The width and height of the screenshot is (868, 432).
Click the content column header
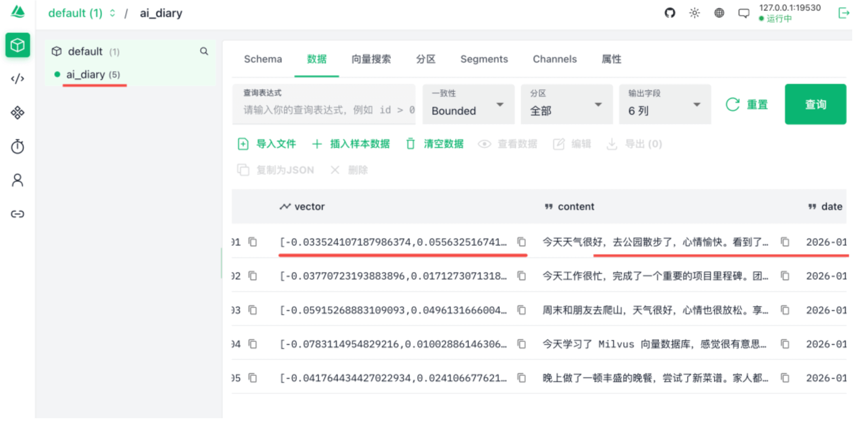click(569, 207)
